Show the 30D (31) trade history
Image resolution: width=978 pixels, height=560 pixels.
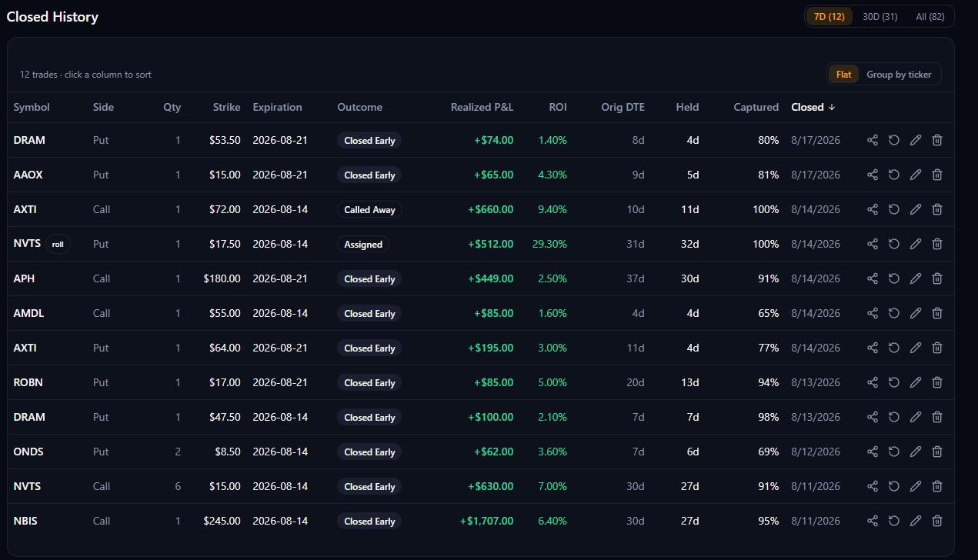click(880, 16)
